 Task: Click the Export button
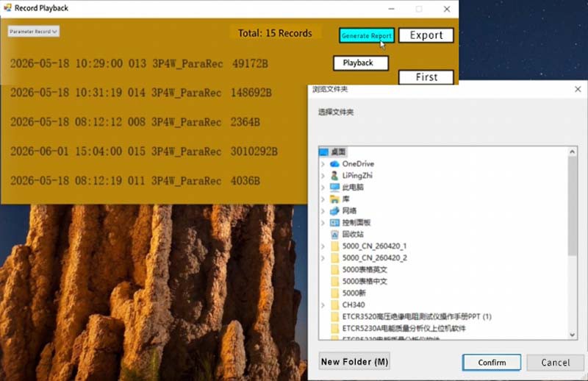(426, 35)
